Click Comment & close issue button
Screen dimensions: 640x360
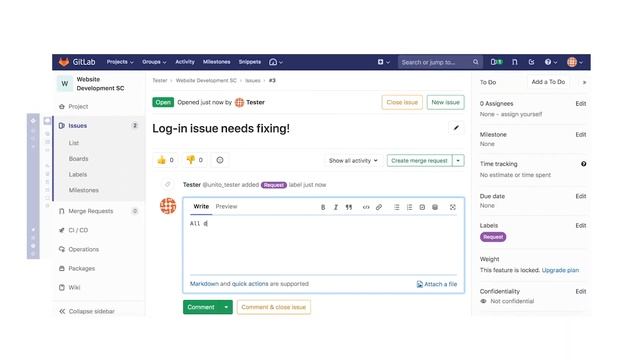coord(273,307)
